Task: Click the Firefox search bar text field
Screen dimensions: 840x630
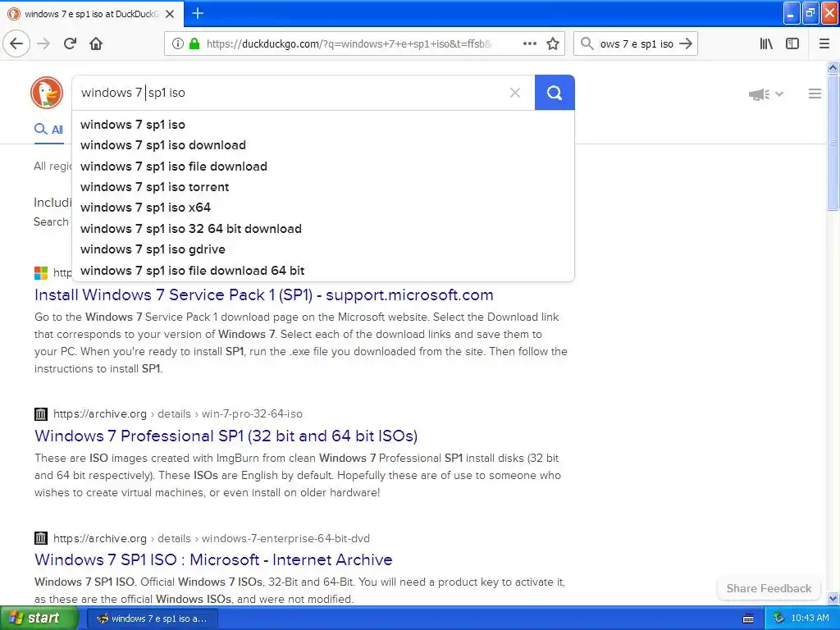Action: pyautogui.click(x=636, y=44)
